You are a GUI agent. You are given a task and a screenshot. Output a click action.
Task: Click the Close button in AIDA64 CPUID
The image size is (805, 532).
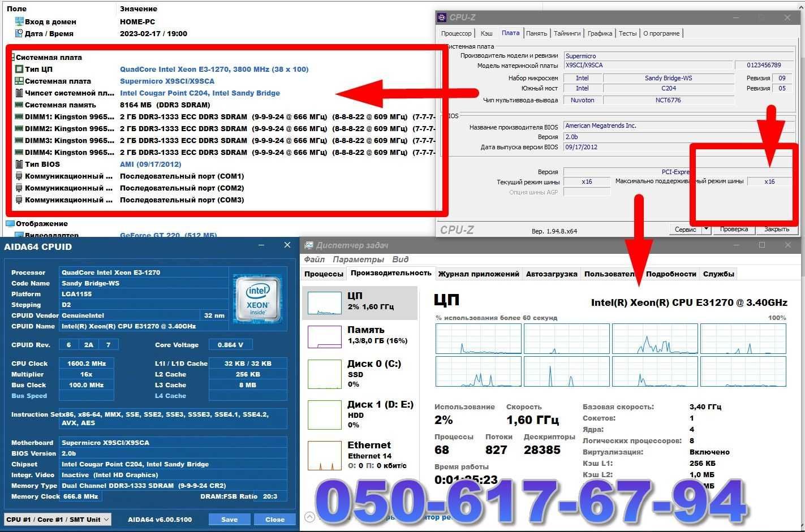[x=275, y=520]
